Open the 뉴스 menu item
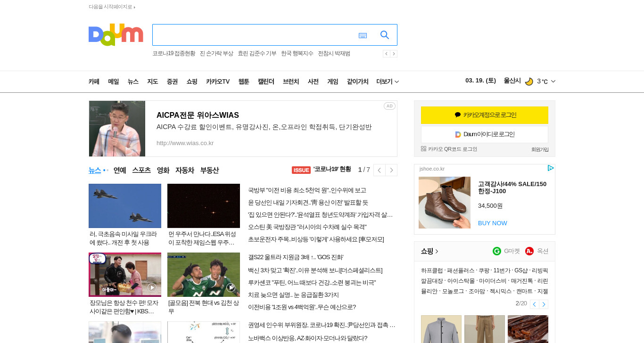The width and height of the screenshot is (644, 343). click(x=133, y=82)
